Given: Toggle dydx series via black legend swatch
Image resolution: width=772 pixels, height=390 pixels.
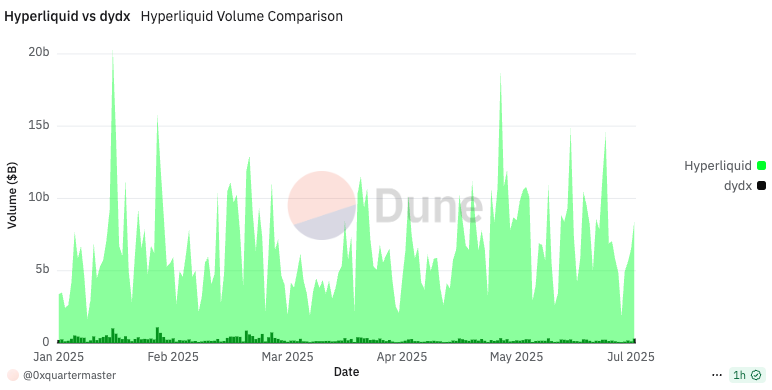Looking at the screenshot, I should pyautogui.click(x=761, y=186).
